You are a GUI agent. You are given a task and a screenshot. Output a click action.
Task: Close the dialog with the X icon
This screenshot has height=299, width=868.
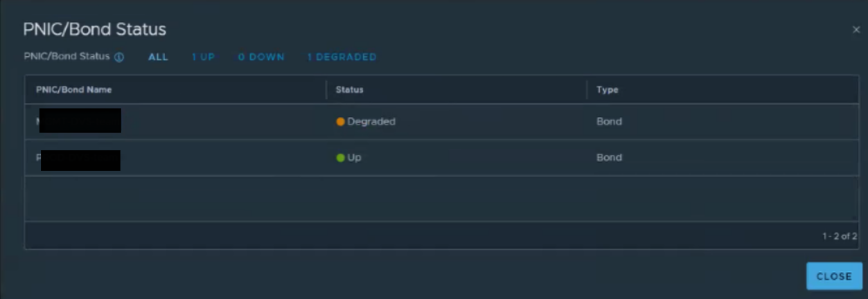click(856, 30)
